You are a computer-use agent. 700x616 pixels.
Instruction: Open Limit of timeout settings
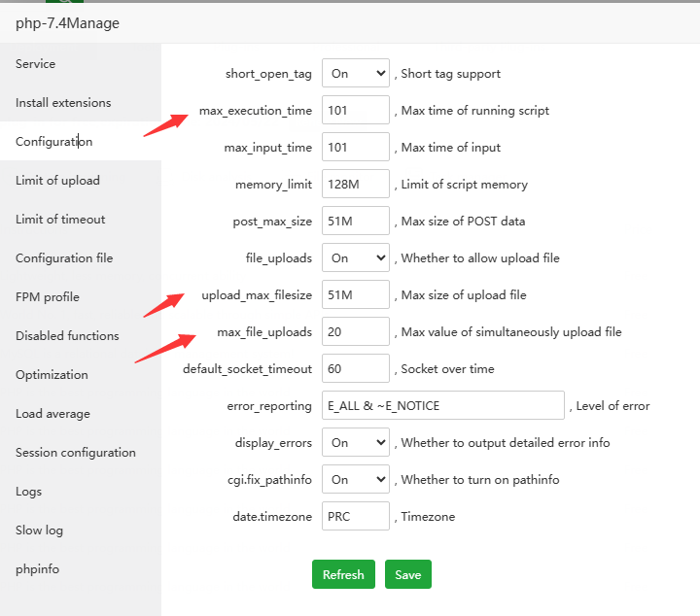(60, 220)
